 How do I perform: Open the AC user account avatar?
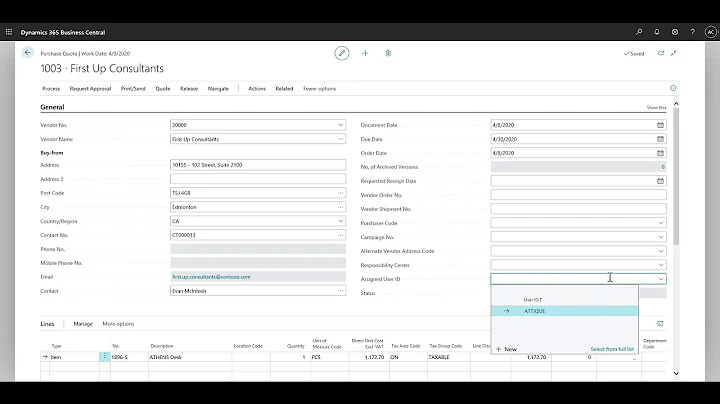[x=711, y=32]
